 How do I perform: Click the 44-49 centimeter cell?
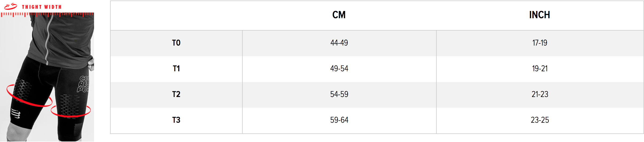[339, 43]
